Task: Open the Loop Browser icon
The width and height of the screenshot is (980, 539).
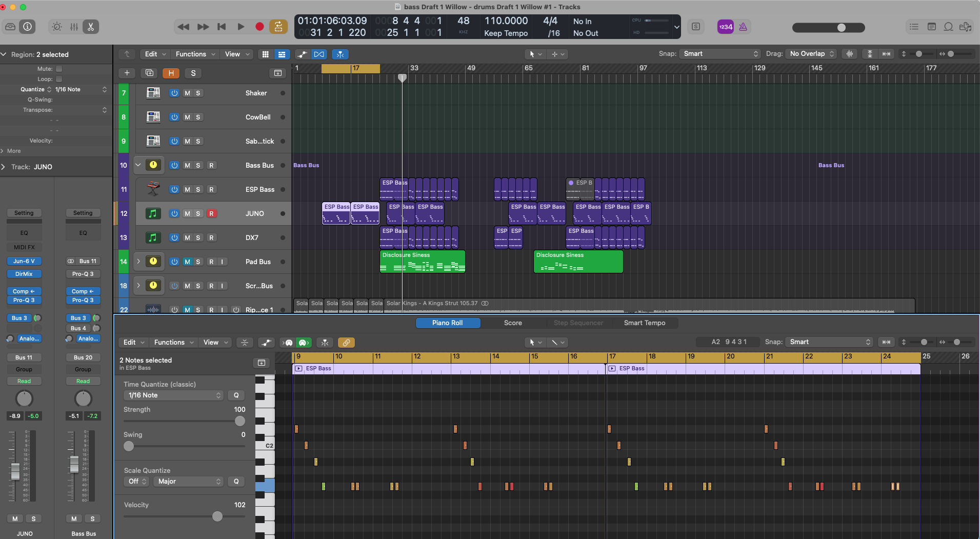Action: [x=949, y=27]
